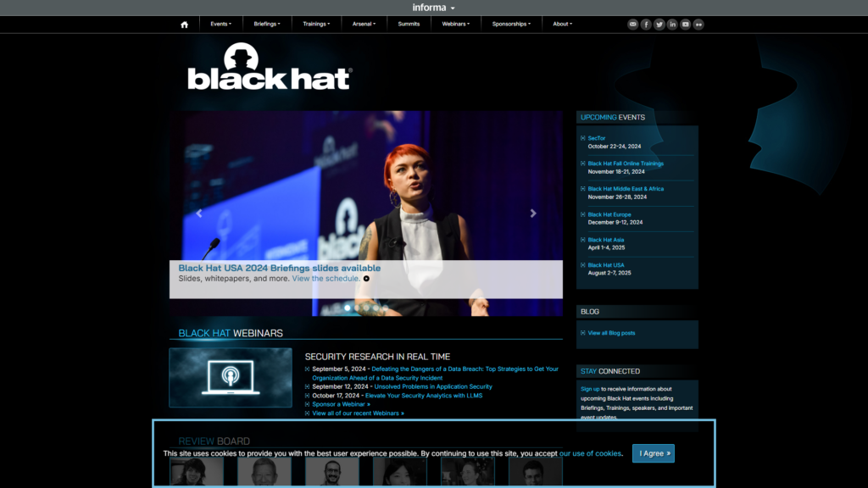The image size is (868, 488).
Task: Open the Twitter bird icon
Action: (659, 25)
